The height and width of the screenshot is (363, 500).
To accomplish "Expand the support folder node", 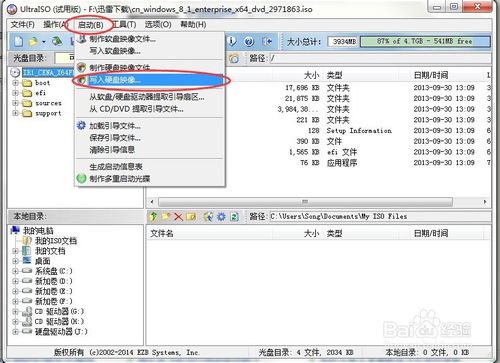I will [x=15, y=113].
